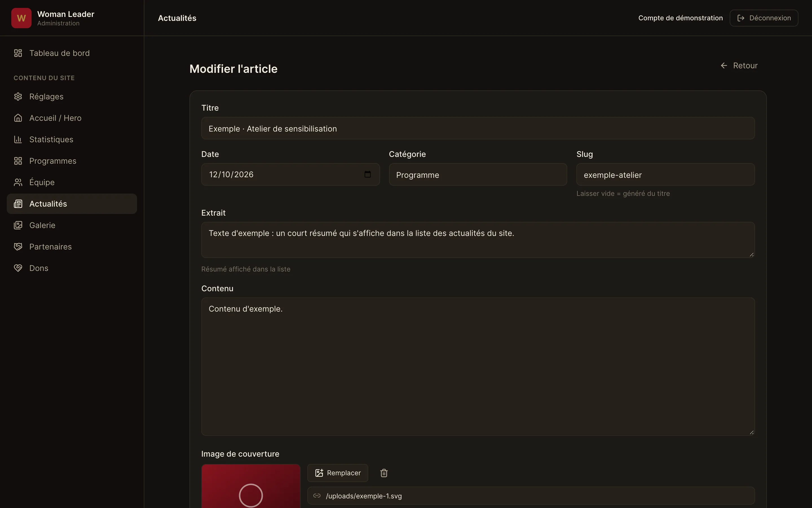Screen dimensions: 812x508
Task: Click into the Contenu textarea
Action: pyautogui.click(x=478, y=367)
